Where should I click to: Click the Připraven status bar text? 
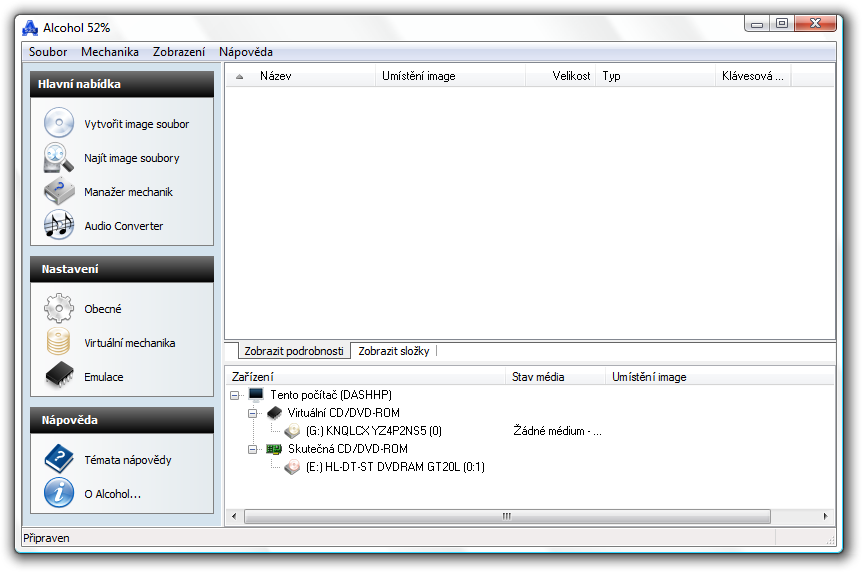coord(46,538)
